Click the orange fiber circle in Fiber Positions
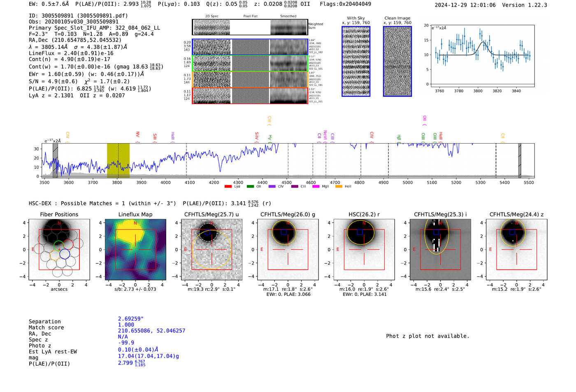Image resolution: width=576 pixels, height=392 pixels. click(55, 255)
